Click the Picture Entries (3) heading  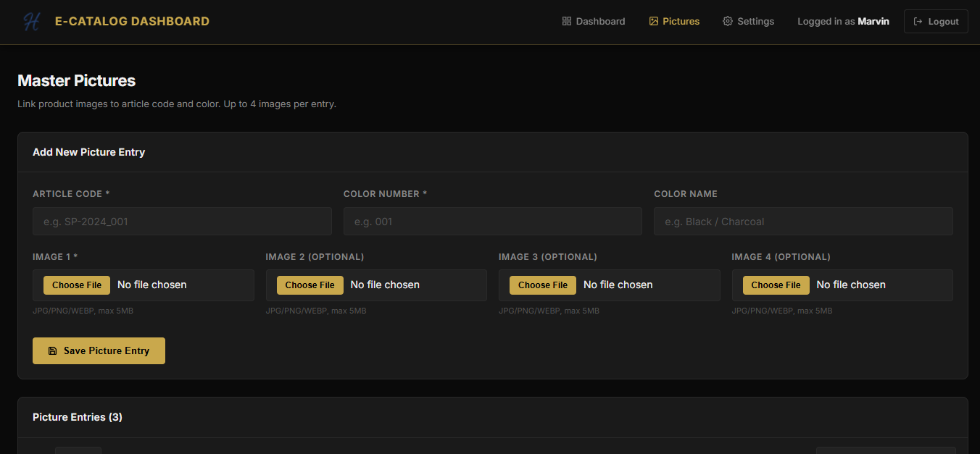(x=78, y=417)
